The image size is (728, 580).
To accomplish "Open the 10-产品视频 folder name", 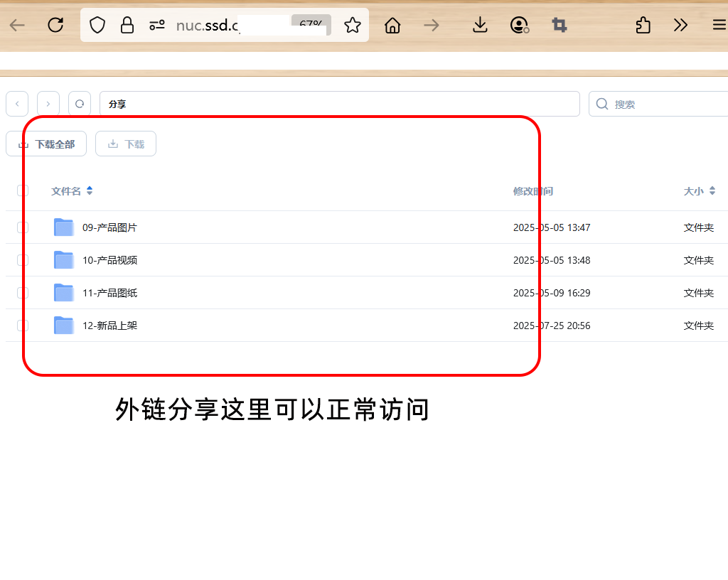I will tap(109, 260).
